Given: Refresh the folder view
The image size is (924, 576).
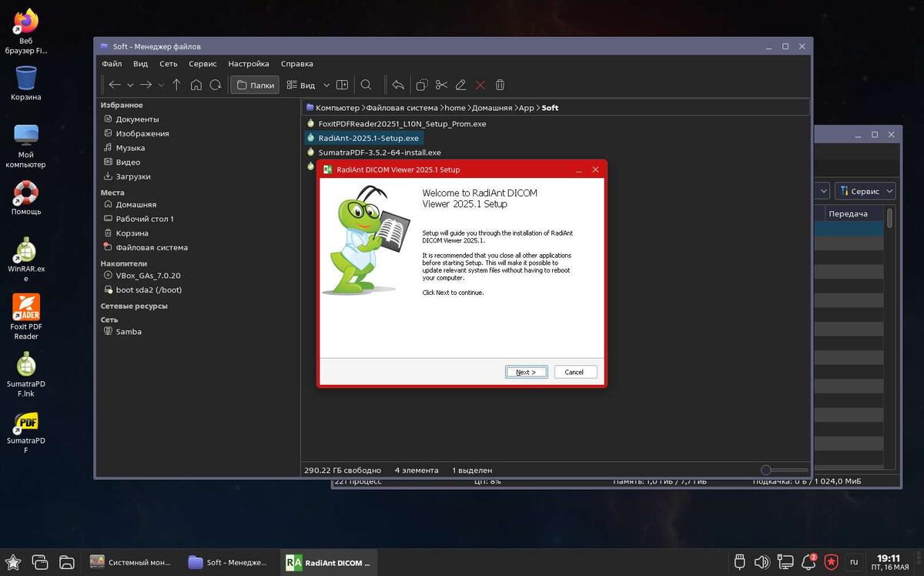Looking at the screenshot, I should (216, 85).
